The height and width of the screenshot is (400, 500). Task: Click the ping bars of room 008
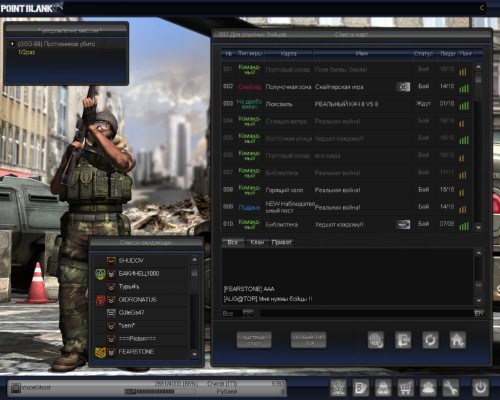coord(462,192)
